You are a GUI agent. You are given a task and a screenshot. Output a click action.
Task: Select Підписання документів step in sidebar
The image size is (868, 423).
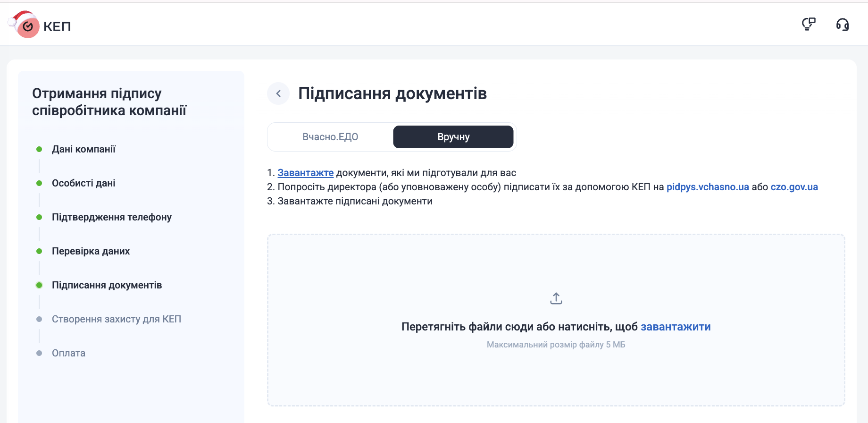pos(107,285)
